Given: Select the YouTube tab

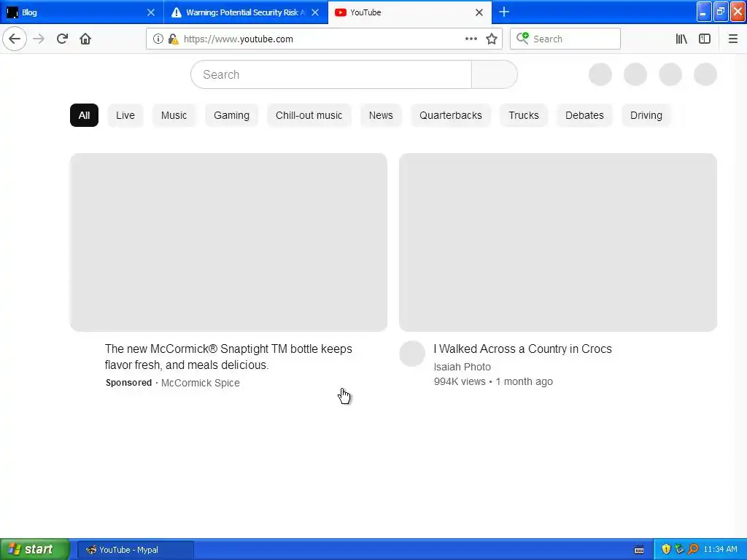Looking at the screenshot, I should coord(410,12).
